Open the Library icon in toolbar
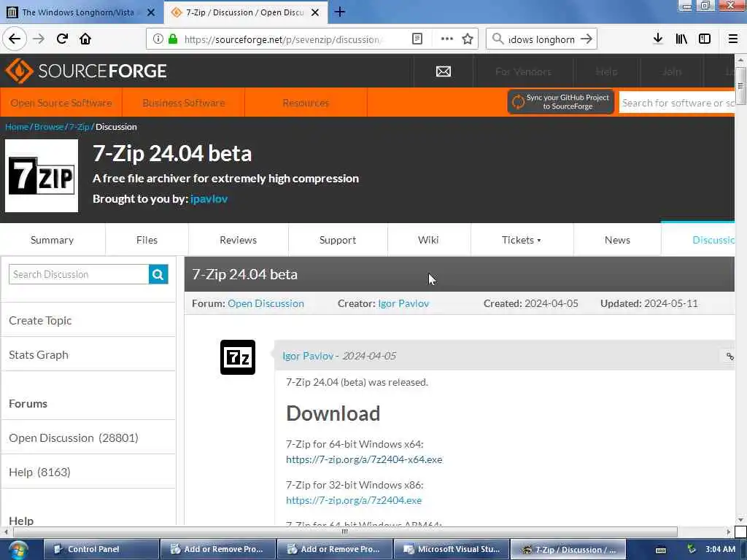 coord(681,39)
